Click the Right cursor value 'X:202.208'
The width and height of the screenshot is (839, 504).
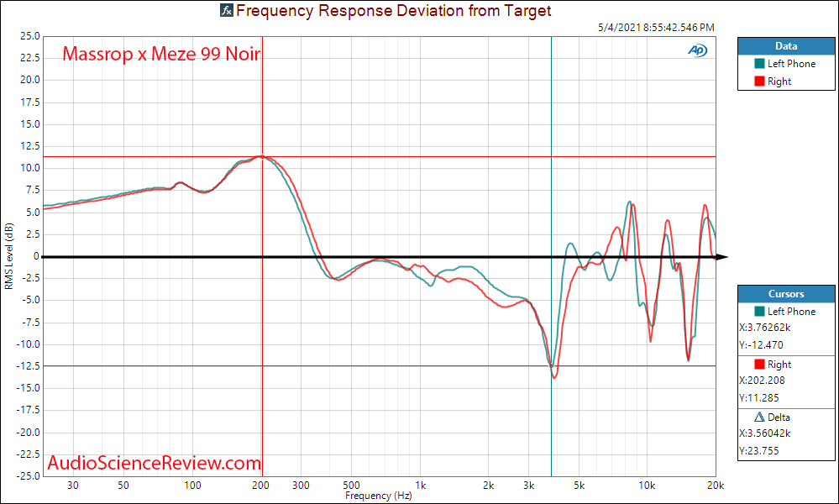coord(762,381)
